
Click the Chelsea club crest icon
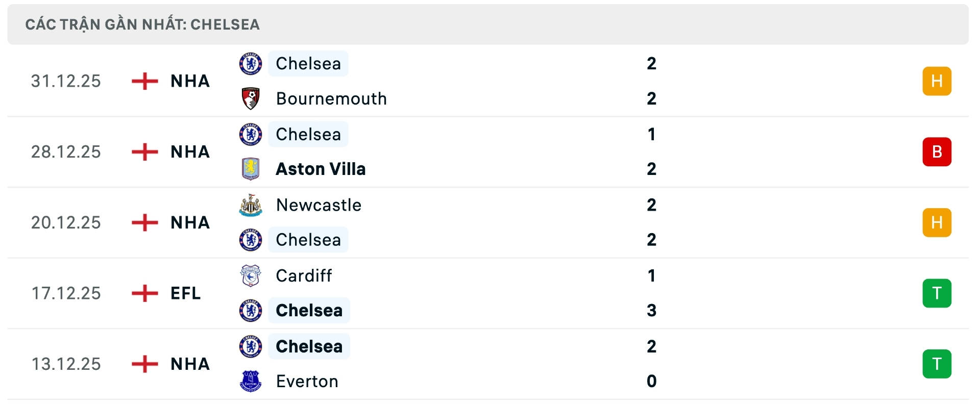250,63
